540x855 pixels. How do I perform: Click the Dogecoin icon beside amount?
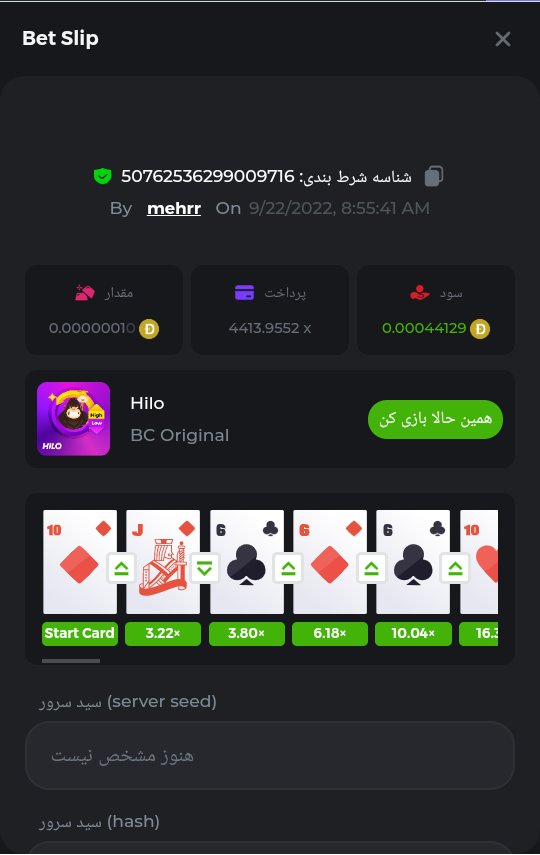(149, 329)
